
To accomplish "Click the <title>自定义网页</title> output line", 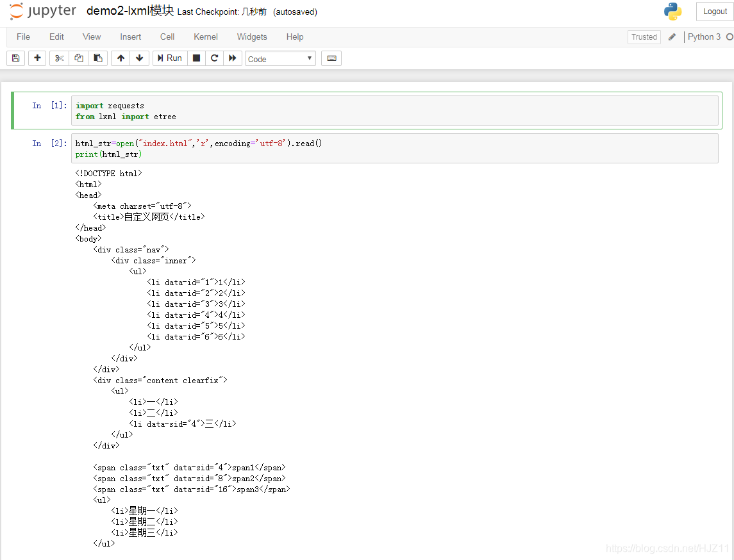I will (149, 217).
